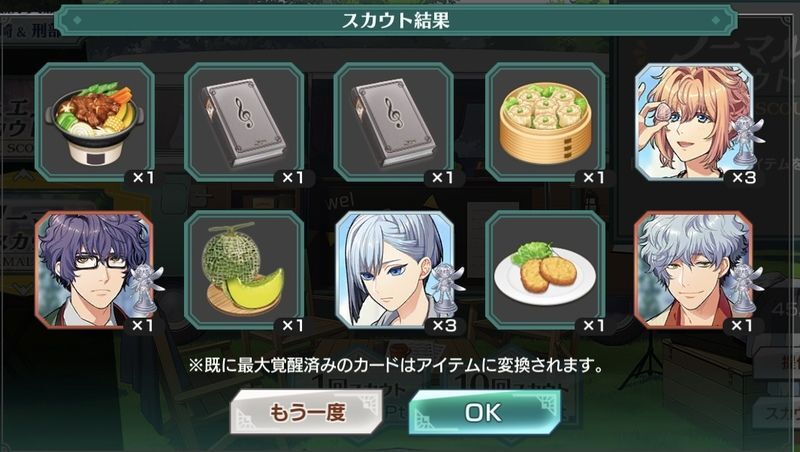The height and width of the screenshot is (452, 800).
Task: Click the もう一度 retry button
Action: (306, 412)
